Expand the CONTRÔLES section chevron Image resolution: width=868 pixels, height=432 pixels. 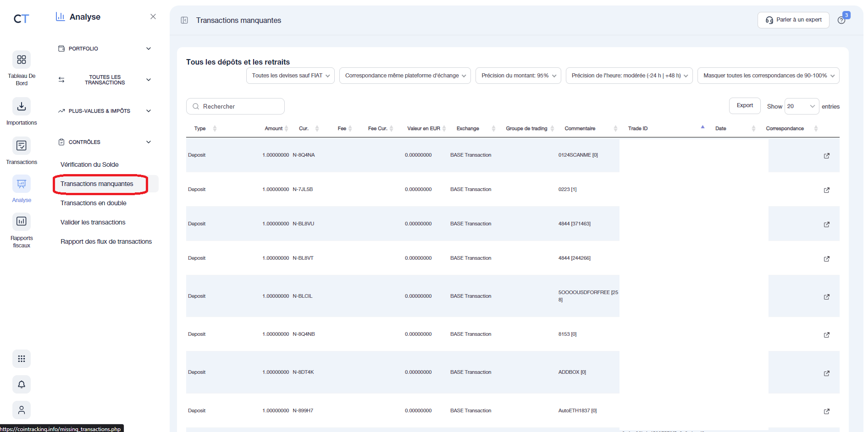pyautogui.click(x=149, y=142)
